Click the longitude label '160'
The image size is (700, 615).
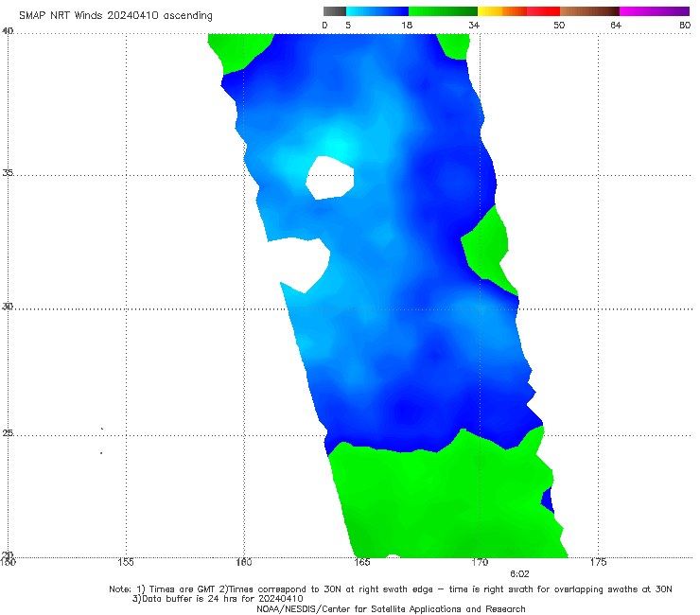click(x=244, y=562)
